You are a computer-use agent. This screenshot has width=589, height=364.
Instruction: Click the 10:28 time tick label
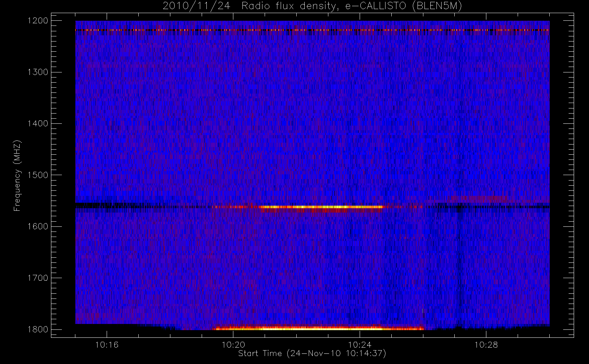486,345
